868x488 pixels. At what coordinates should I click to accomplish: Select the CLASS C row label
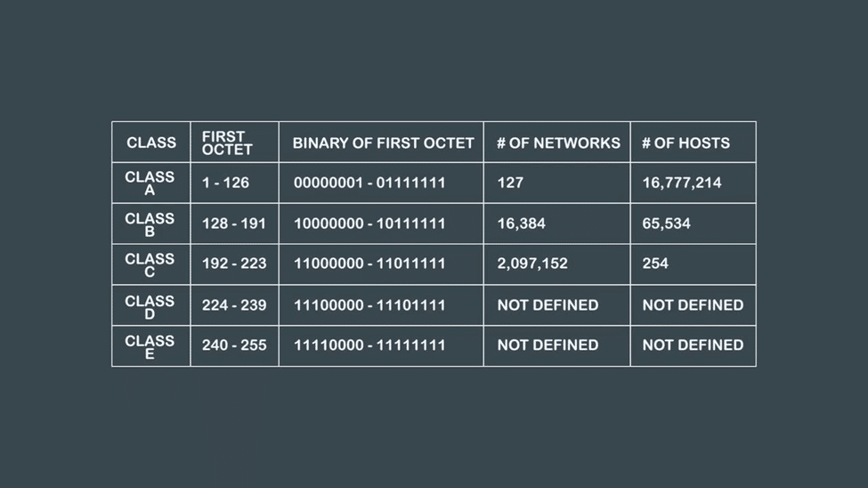(150, 264)
